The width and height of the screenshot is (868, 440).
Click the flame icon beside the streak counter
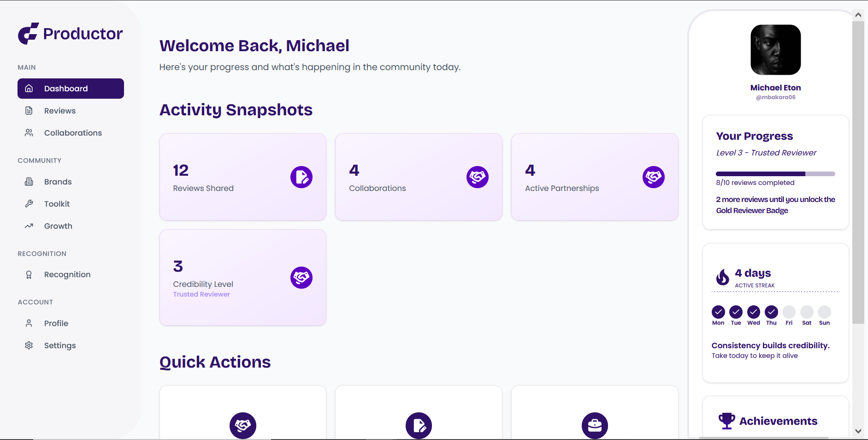[723, 277]
